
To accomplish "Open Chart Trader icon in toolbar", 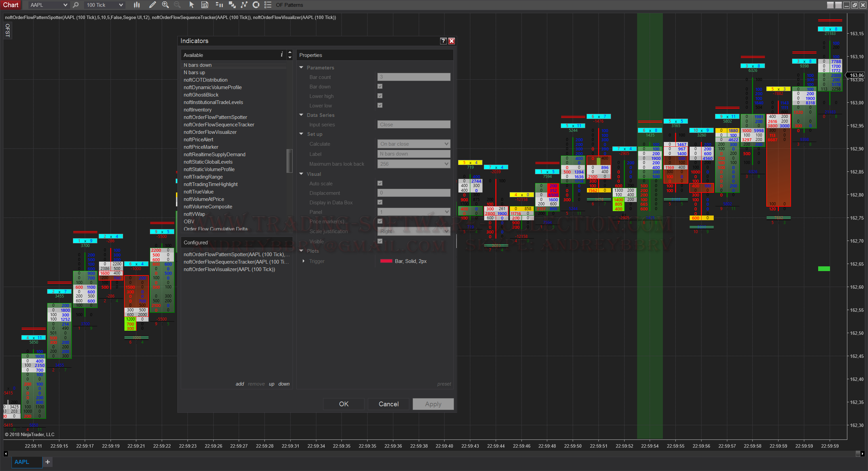I will pos(219,5).
